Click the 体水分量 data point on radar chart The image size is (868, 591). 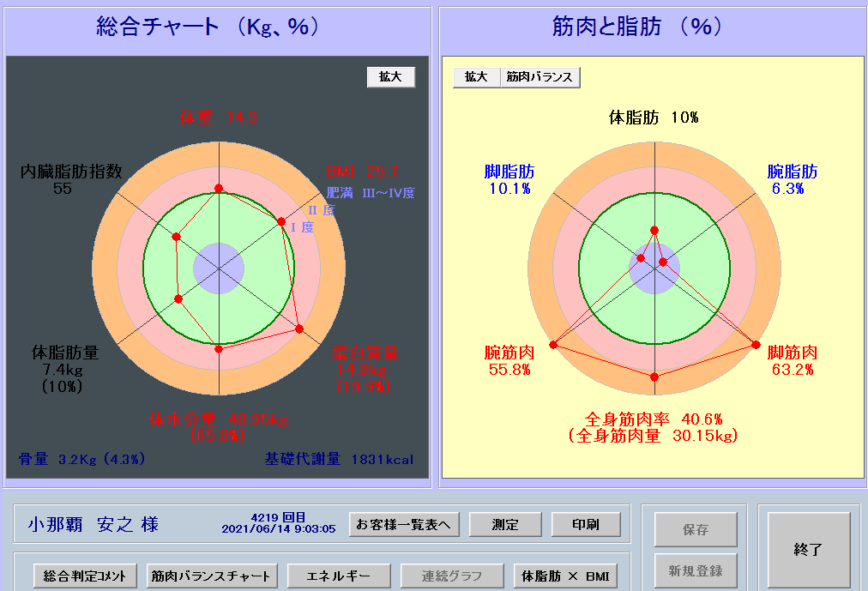pos(219,349)
